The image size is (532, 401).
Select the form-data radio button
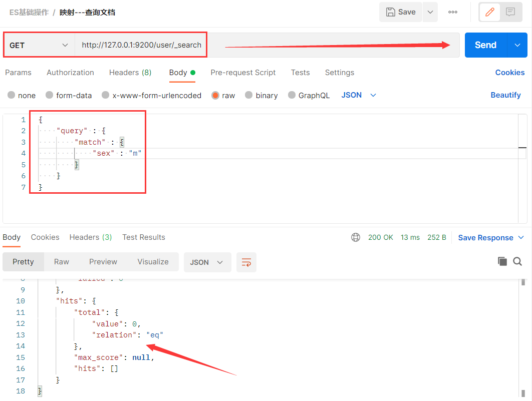[x=50, y=95]
